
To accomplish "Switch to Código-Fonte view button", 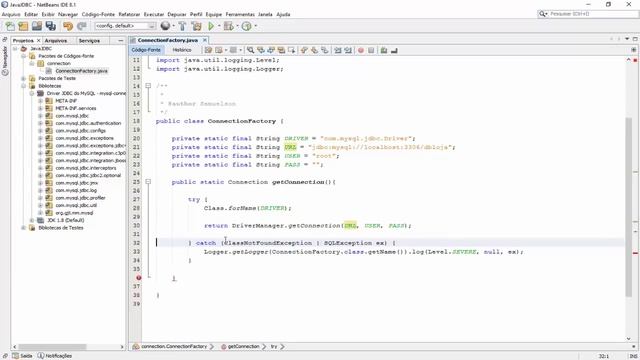I will 146,50.
